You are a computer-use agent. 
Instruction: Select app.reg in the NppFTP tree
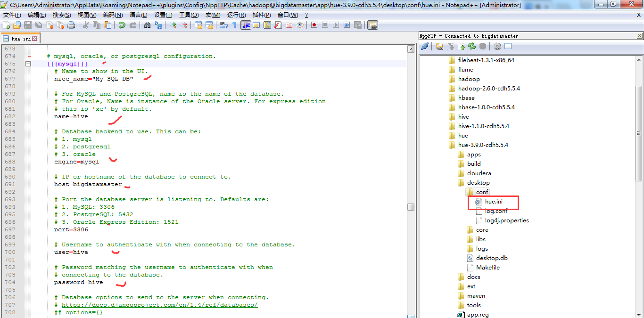478,315
